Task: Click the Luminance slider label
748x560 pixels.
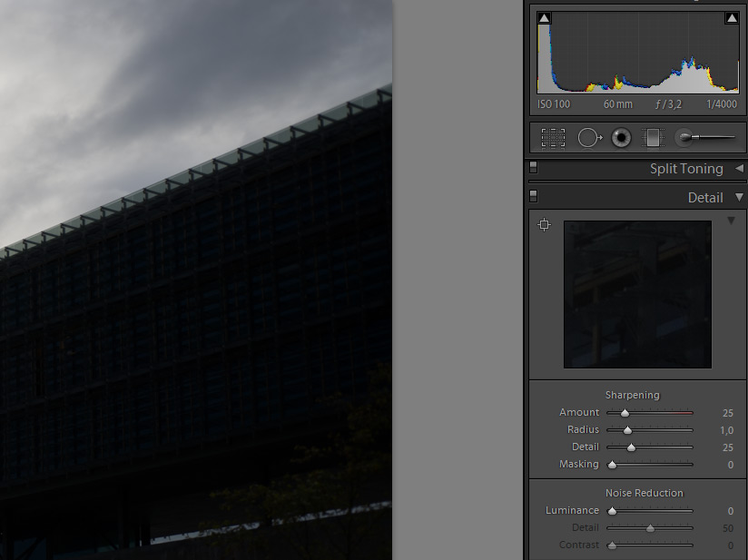Action: (572, 510)
